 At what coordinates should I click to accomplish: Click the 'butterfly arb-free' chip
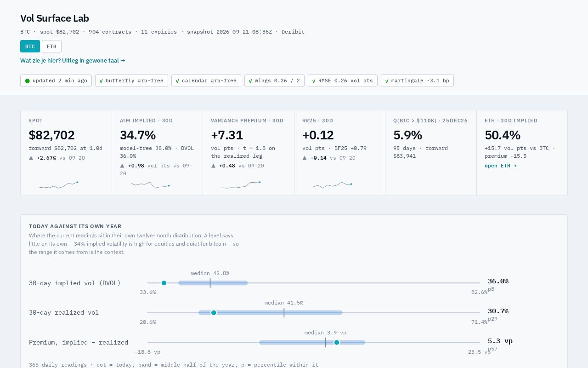click(x=131, y=80)
